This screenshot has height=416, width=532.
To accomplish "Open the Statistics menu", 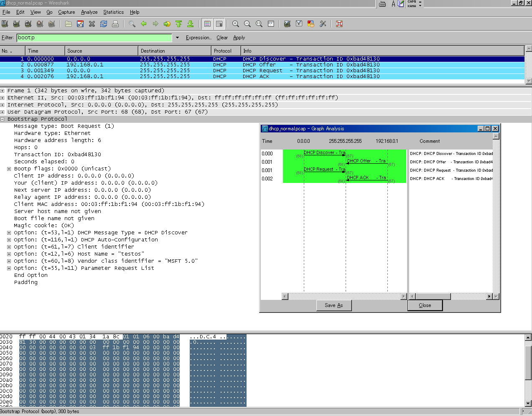I will (113, 12).
